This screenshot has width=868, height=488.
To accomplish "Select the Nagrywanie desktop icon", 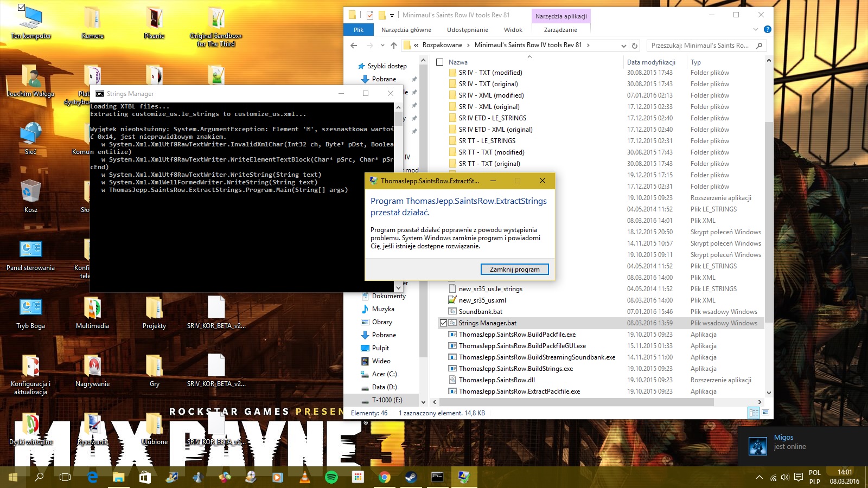I will click(x=92, y=371).
